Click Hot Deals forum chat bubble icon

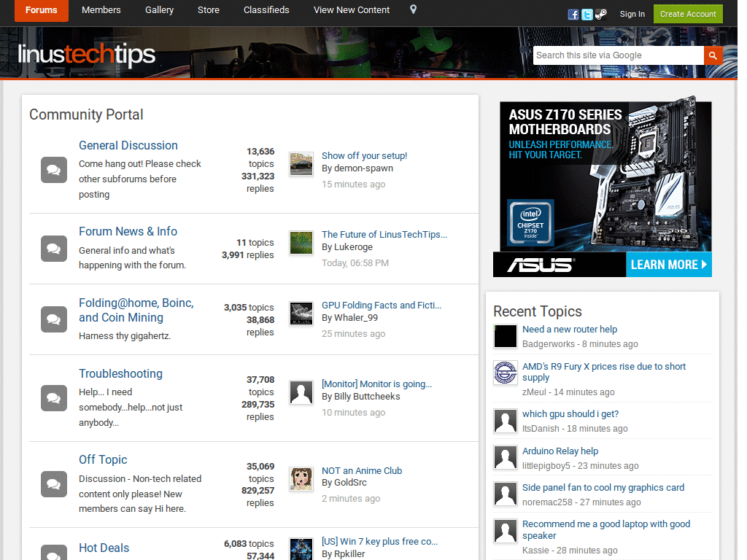coord(54,553)
